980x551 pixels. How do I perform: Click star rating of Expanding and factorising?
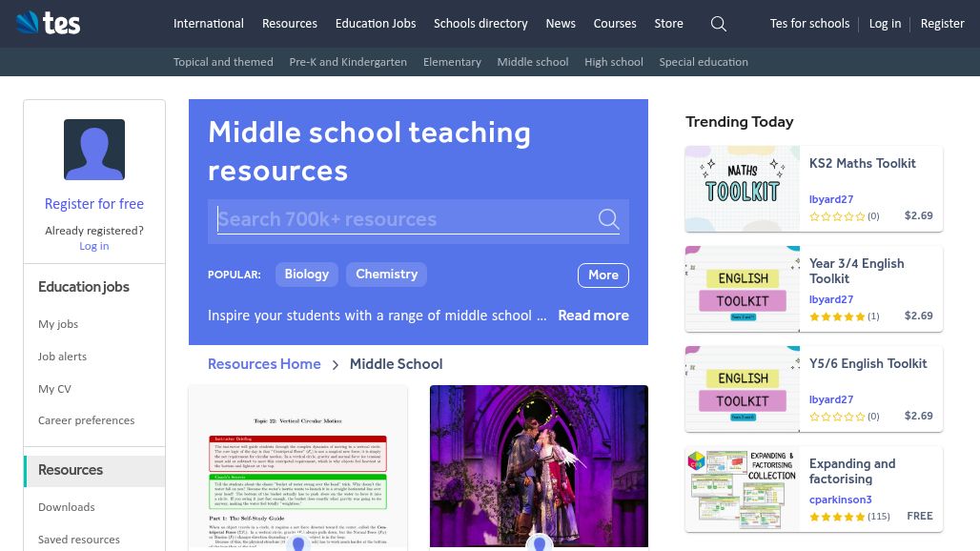pos(838,517)
